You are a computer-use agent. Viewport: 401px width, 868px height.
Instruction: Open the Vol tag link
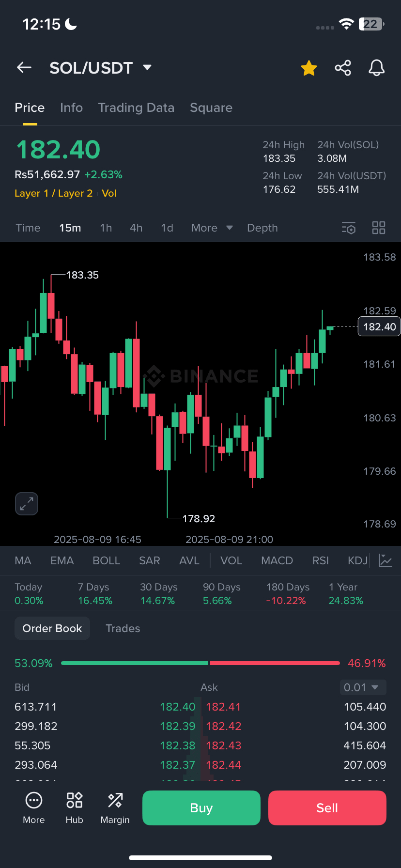tap(109, 193)
